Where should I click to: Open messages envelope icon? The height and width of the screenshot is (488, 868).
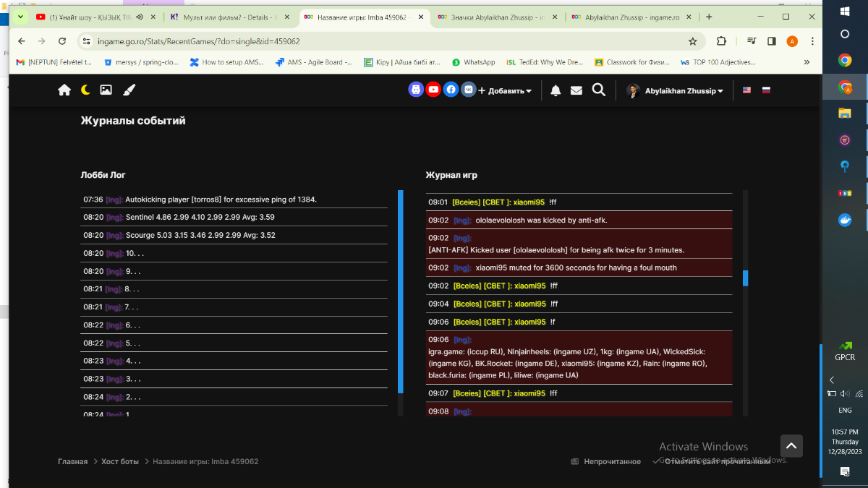point(576,91)
